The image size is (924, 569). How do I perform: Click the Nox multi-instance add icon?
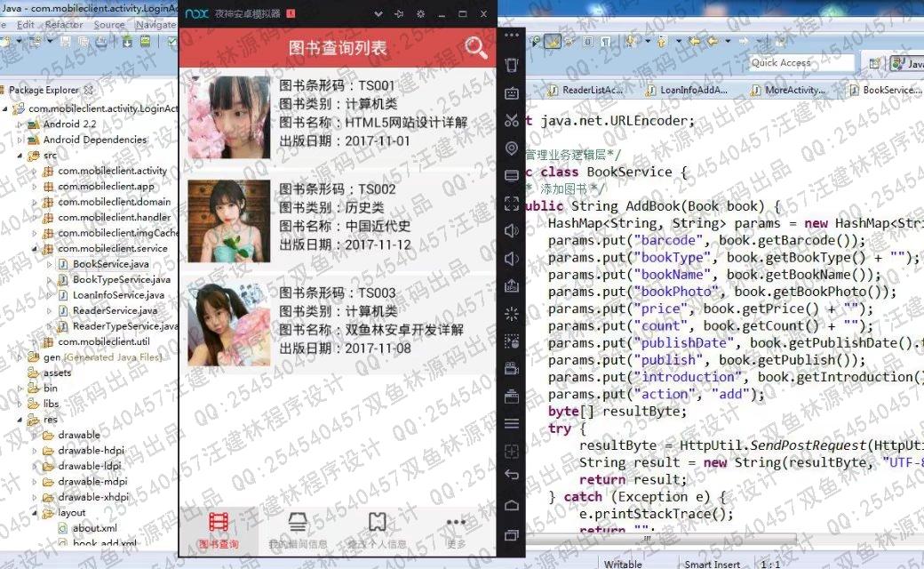512,452
